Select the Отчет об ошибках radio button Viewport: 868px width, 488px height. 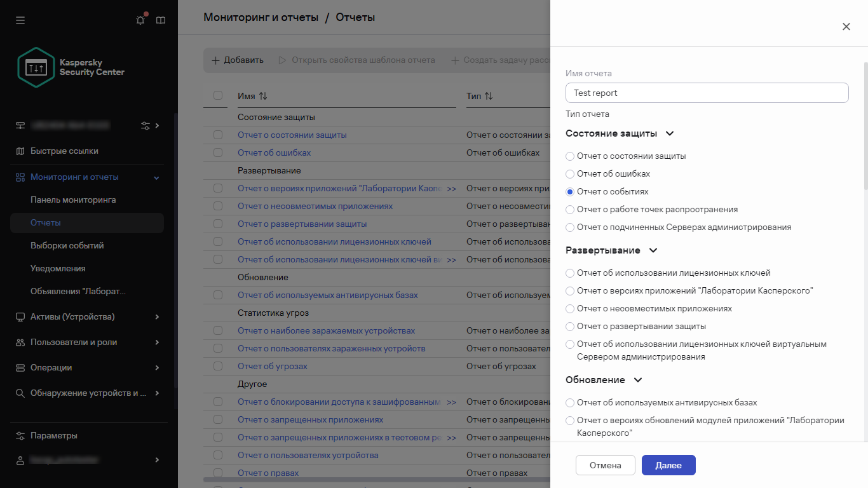(x=570, y=174)
